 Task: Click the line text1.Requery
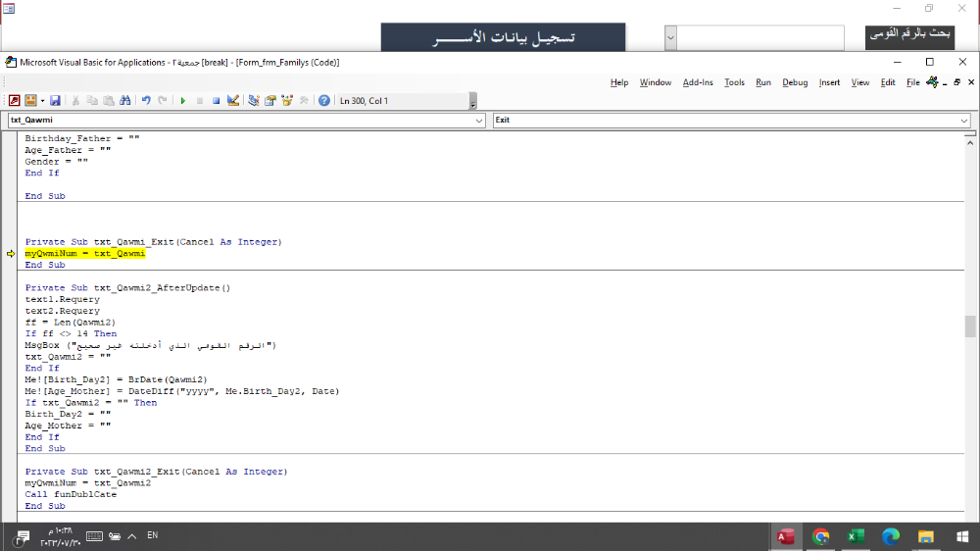coord(63,299)
